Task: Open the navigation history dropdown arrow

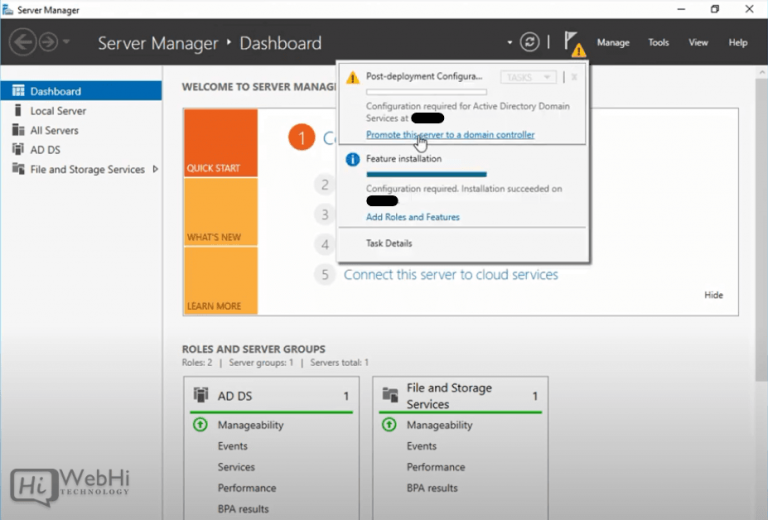Action: tap(67, 42)
